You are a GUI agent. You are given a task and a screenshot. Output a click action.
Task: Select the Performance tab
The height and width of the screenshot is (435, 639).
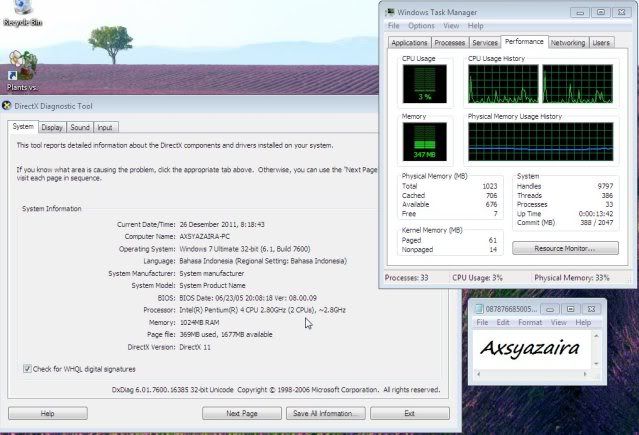(x=524, y=42)
